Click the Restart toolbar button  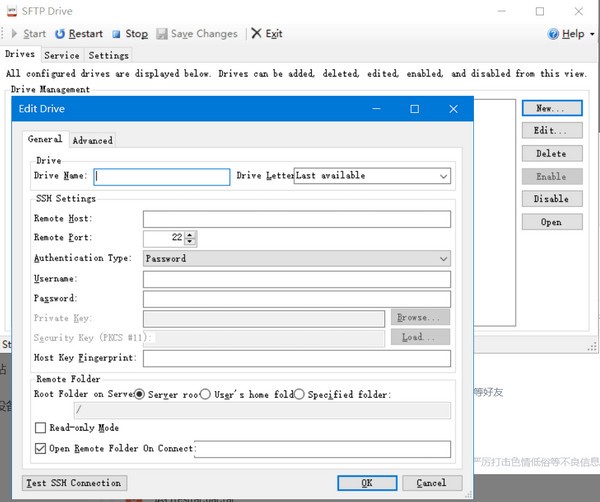click(x=79, y=34)
